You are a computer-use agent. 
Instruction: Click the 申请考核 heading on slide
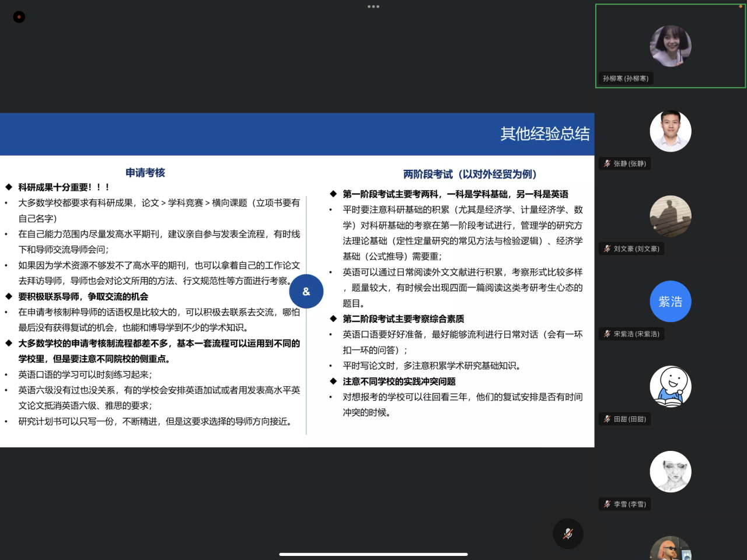coord(145,173)
